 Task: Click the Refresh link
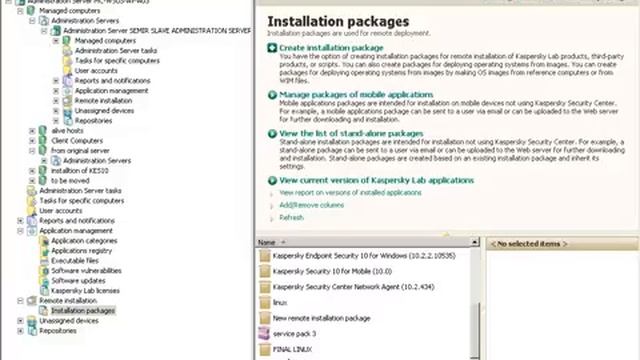click(x=291, y=218)
